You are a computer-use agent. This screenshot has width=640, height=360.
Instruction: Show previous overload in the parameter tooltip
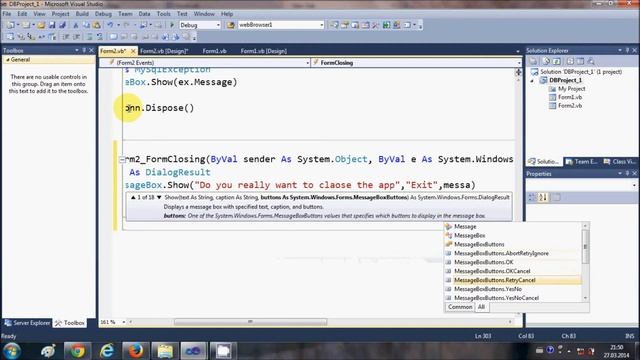click(x=133, y=198)
